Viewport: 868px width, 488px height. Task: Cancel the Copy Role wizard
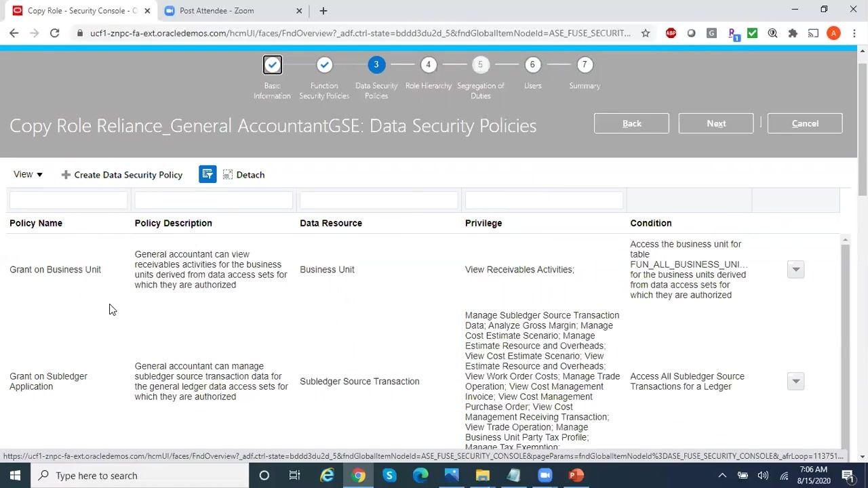[x=805, y=123]
